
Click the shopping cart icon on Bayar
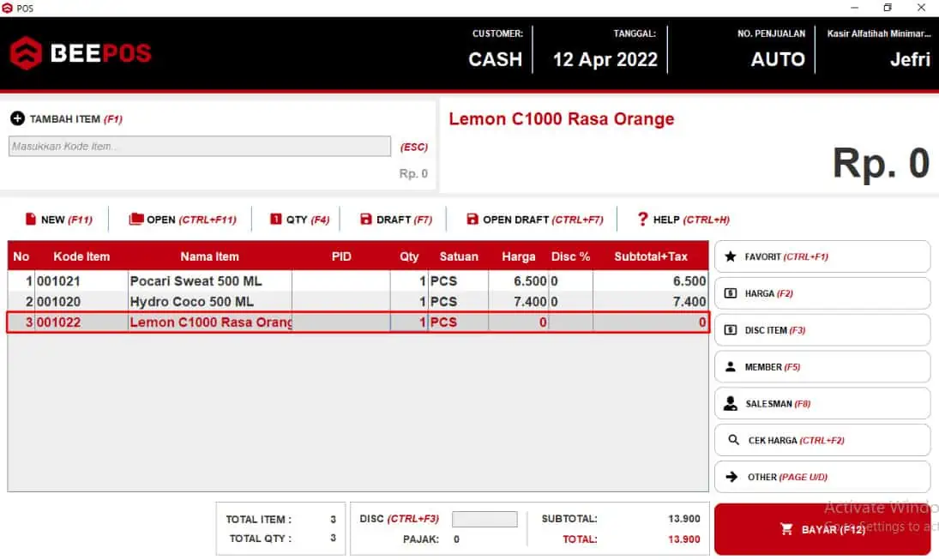point(787,529)
